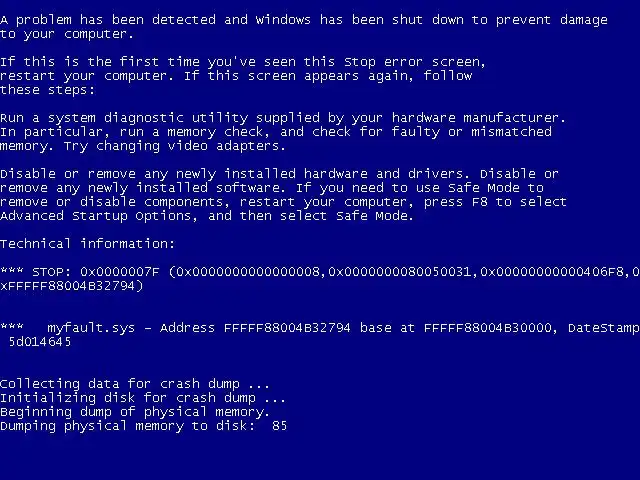Click 'Collecting data for crash dump' line
Viewport: 640px width, 480px height.
[x=135, y=384]
